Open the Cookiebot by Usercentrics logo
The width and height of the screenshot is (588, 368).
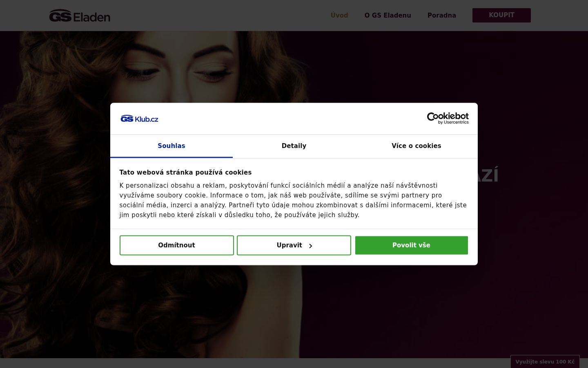tap(448, 118)
